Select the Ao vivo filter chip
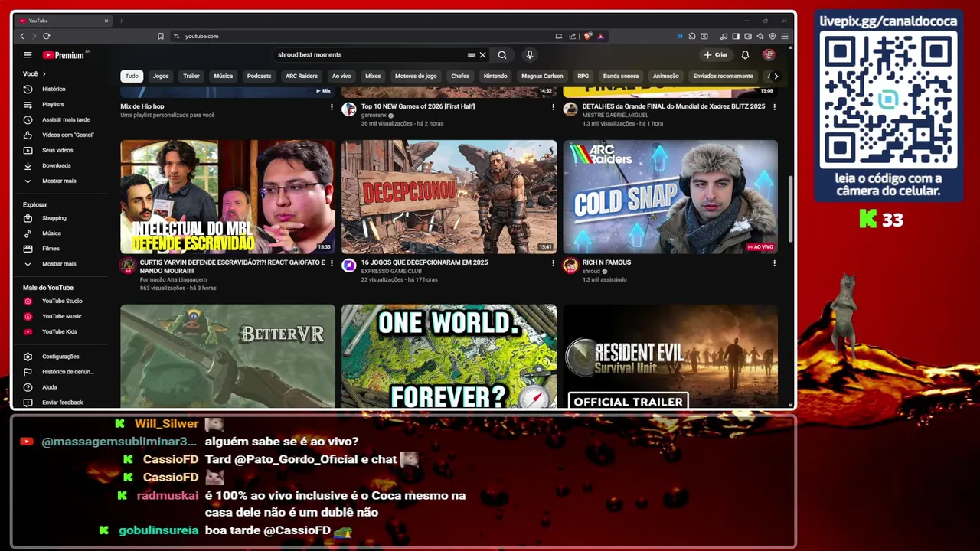Screen dimensions: 980x551 tap(341, 77)
